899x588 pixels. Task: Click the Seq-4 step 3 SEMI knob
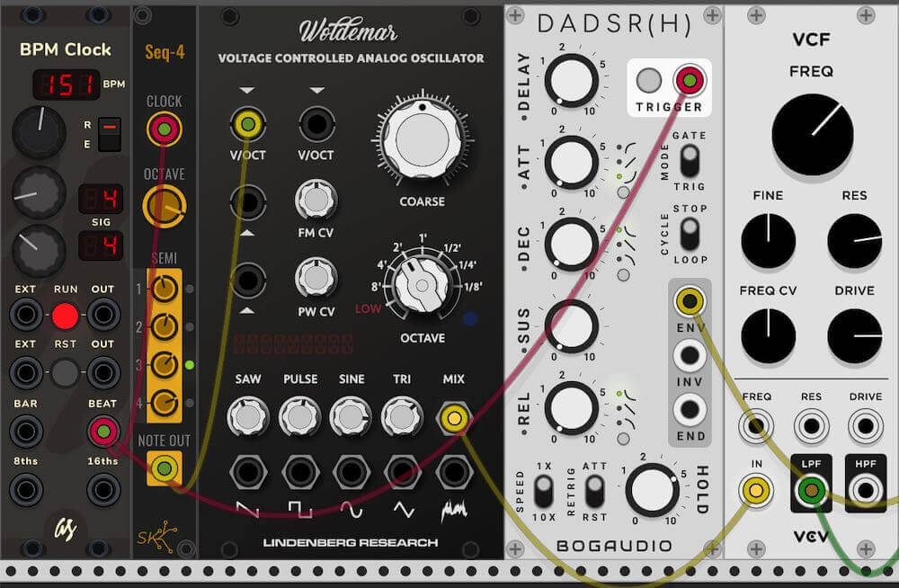[x=164, y=365]
